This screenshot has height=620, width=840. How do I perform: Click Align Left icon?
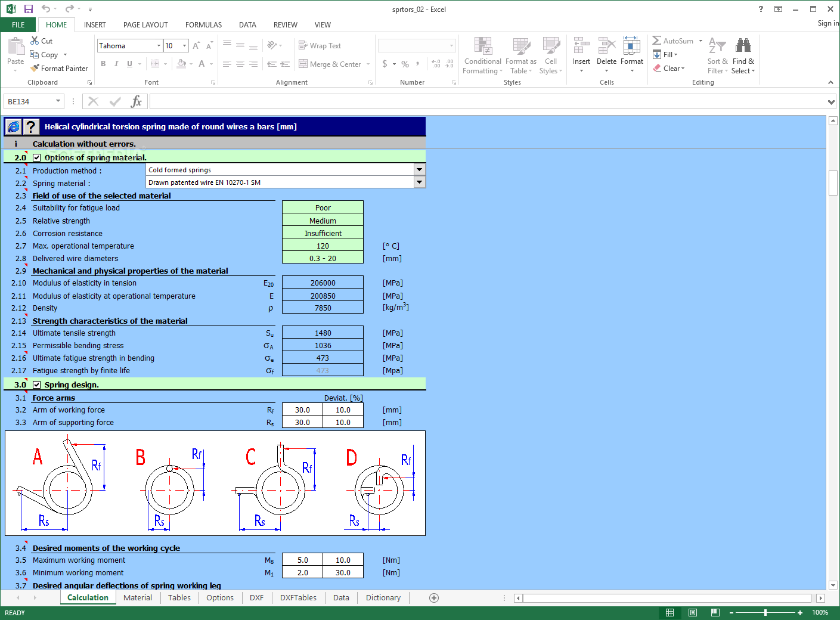[227, 64]
